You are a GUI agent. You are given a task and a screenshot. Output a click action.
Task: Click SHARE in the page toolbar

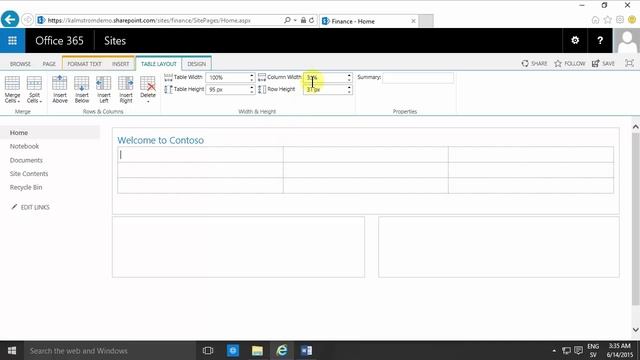(x=534, y=63)
